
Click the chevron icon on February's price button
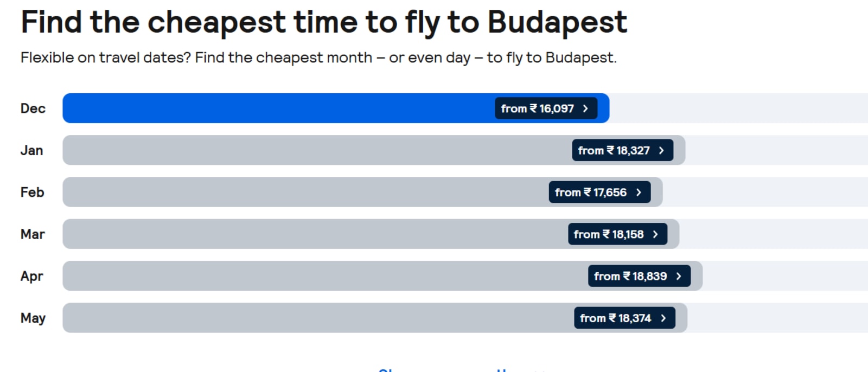pos(640,192)
